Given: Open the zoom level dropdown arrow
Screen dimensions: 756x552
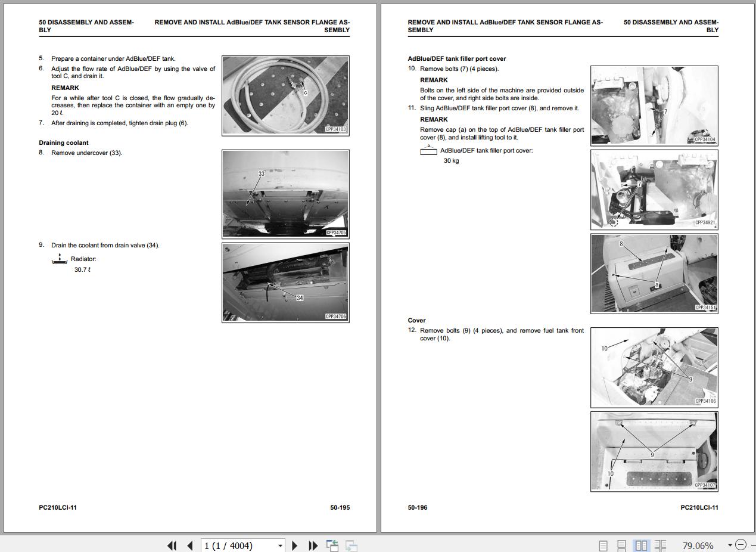Looking at the screenshot, I should (x=730, y=545).
